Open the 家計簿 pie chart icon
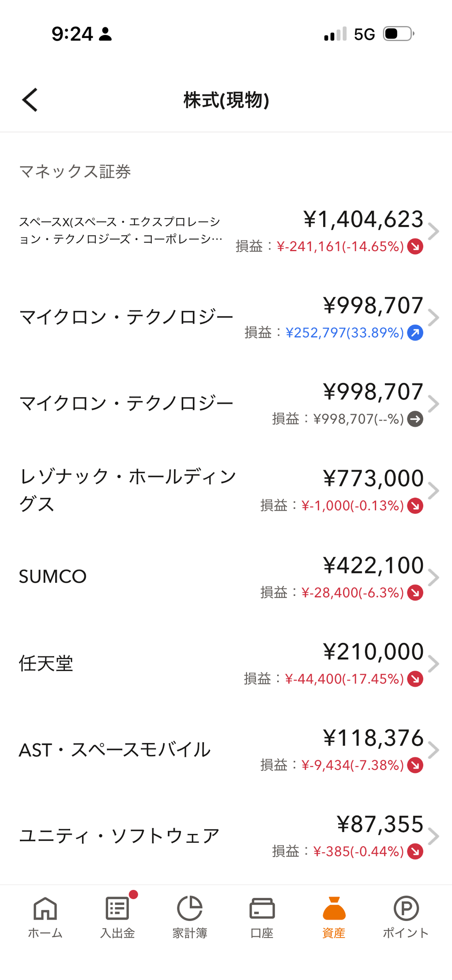452x980 pixels. pyautogui.click(x=189, y=909)
